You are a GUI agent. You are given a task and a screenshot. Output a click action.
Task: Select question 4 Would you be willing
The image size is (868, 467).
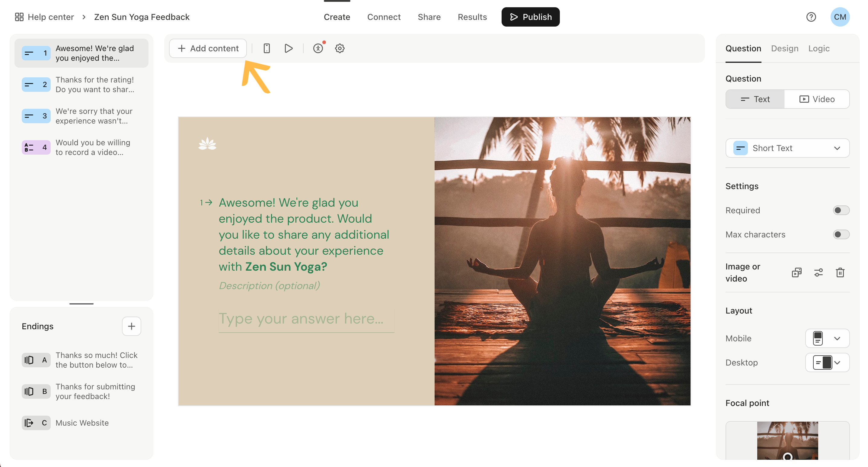pyautogui.click(x=81, y=147)
